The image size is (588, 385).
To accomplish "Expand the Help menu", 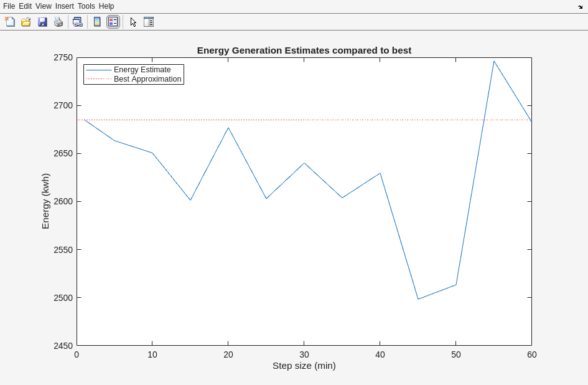I will coord(106,6).
